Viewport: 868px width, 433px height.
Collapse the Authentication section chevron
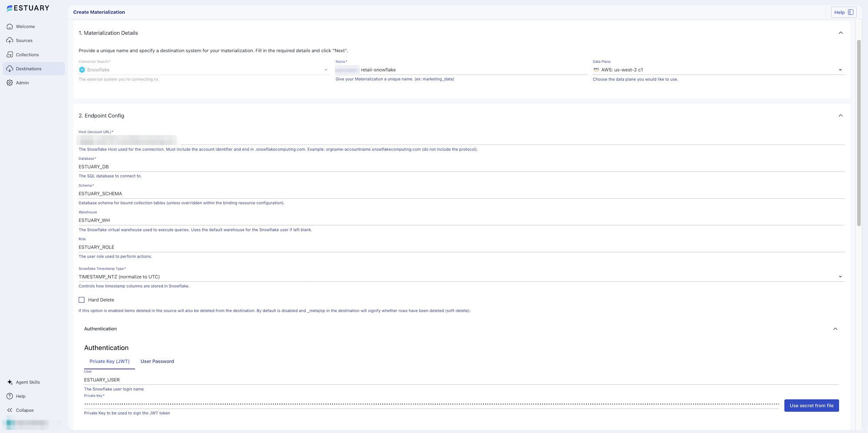(x=835, y=329)
